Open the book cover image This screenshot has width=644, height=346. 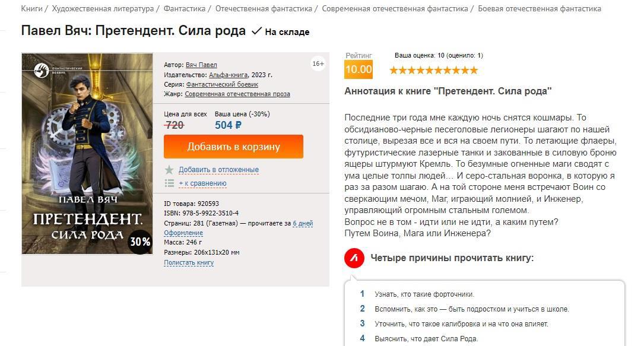pyautogui.click(x=87, y=154)
